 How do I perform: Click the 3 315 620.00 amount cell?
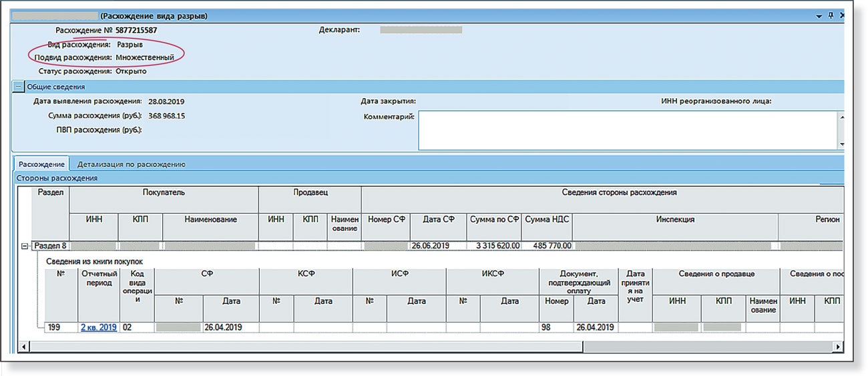pos(494,246)
